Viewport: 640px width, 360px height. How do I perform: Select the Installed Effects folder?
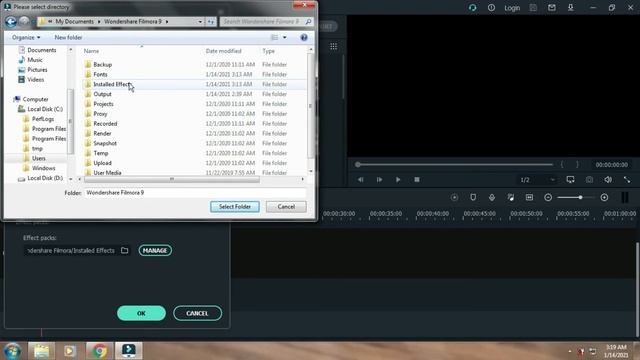point(112,84)
